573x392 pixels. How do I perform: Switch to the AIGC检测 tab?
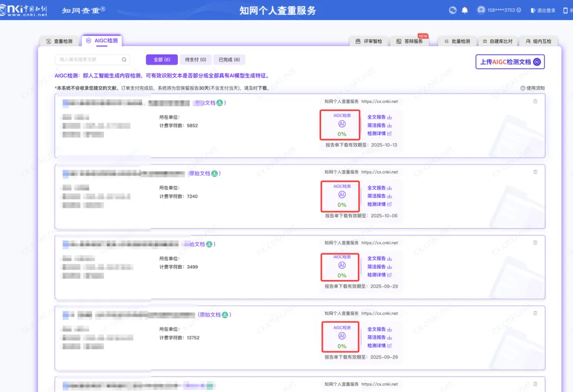pyautogui.click(x=102, y=40)
